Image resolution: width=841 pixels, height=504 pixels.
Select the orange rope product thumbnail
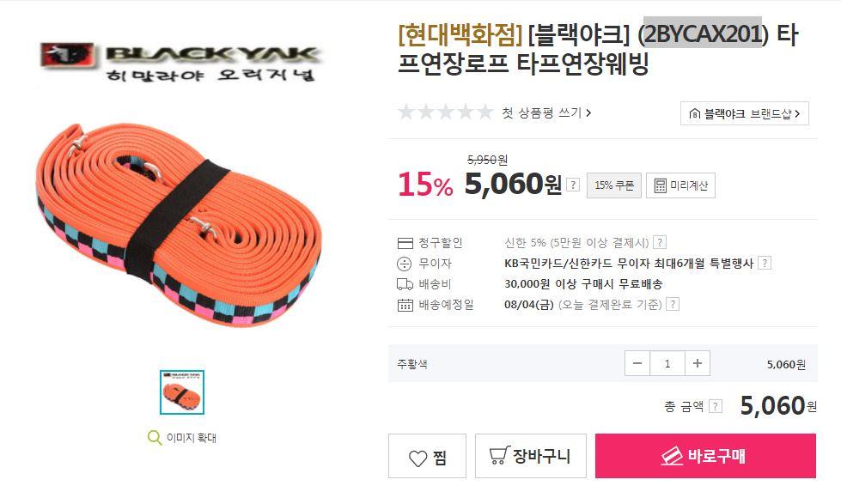coord(182,392)
